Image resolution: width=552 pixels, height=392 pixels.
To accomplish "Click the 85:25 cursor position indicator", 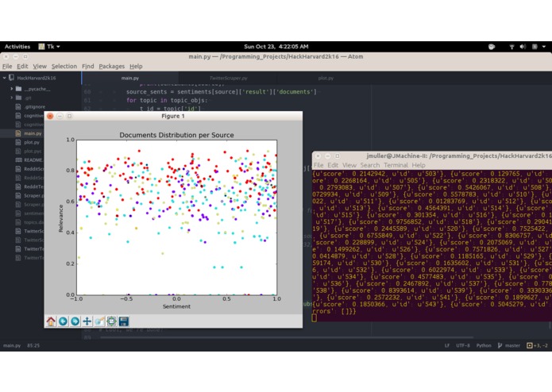I will click(x=33, y=346).
